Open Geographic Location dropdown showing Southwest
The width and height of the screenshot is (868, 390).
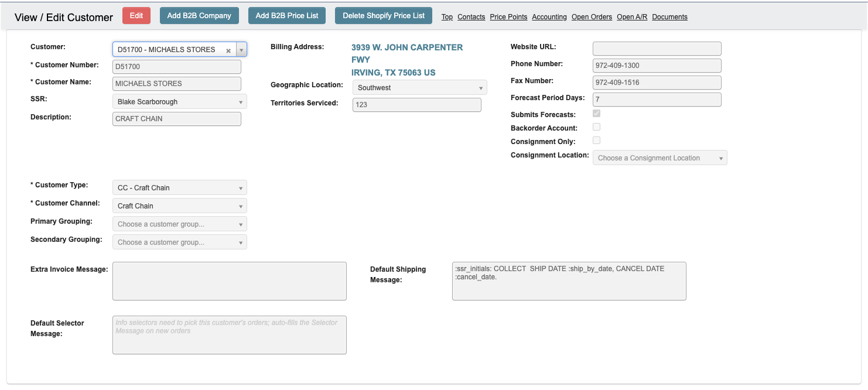click(420, 88)
